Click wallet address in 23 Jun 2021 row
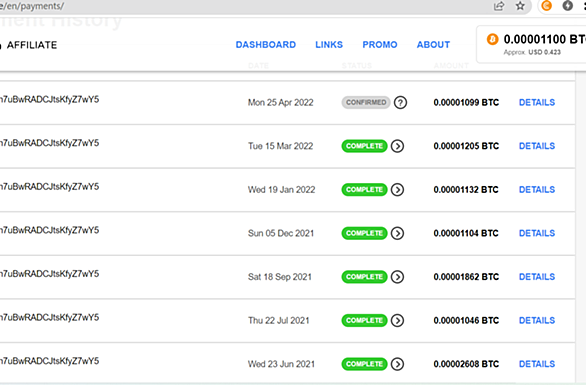Image resolution: width=586 pixels, height=385 pixels. click(49, 361)
